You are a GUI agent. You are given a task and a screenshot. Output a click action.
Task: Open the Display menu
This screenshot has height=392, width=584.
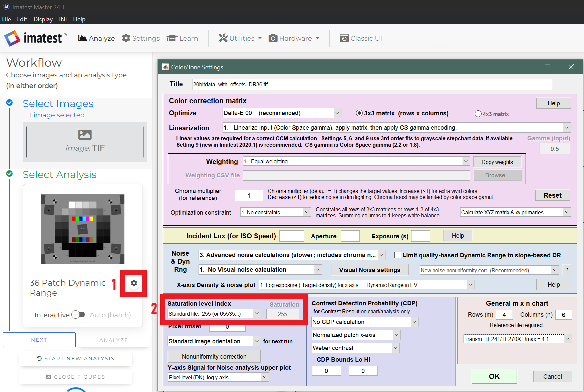tap(43, 19)
